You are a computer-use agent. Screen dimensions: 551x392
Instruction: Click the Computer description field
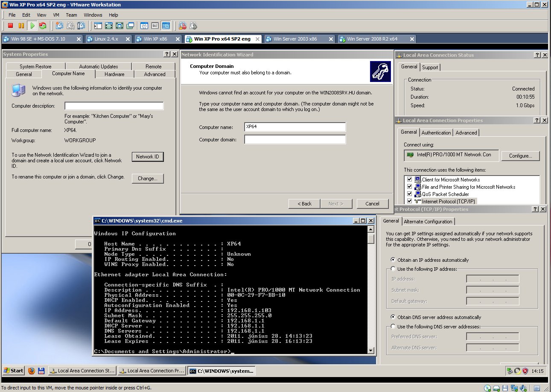pos(114,106)
